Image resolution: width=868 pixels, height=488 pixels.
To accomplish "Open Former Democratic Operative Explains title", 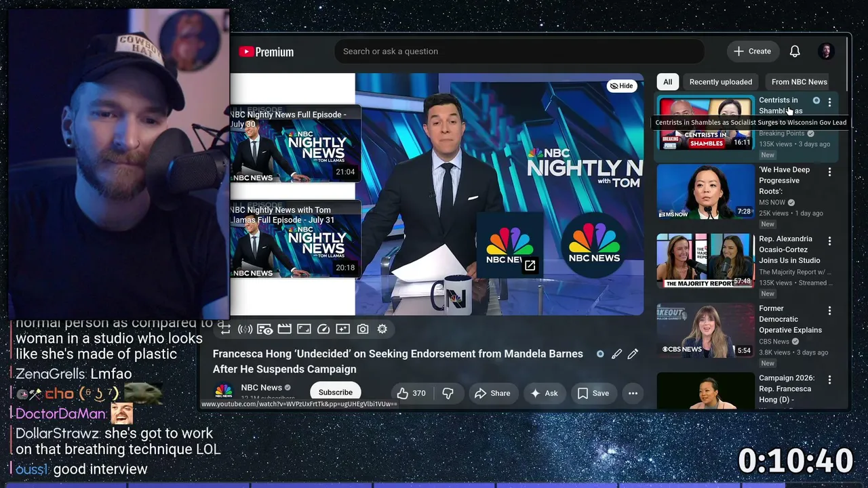I will tap(790, 319).
